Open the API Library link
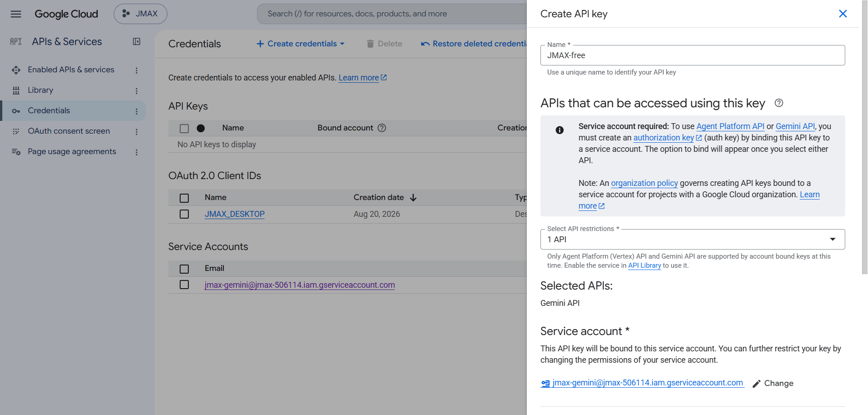The height and width of the screenshot is (415, 868). (644, 265)
